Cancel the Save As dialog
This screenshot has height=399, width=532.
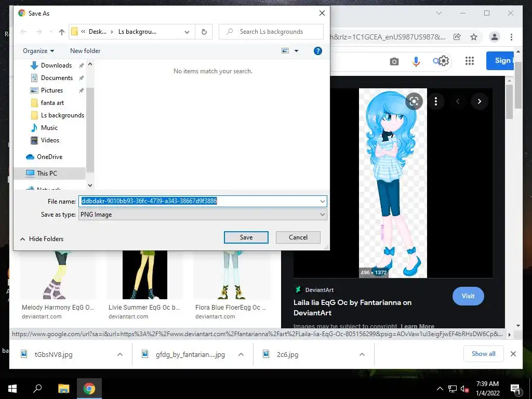(x=298, y=237)
